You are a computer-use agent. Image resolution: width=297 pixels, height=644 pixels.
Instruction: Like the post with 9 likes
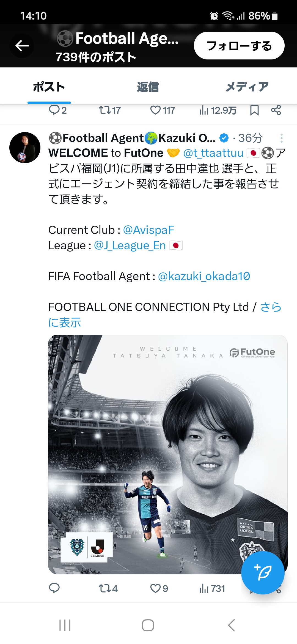pos(159,588)
